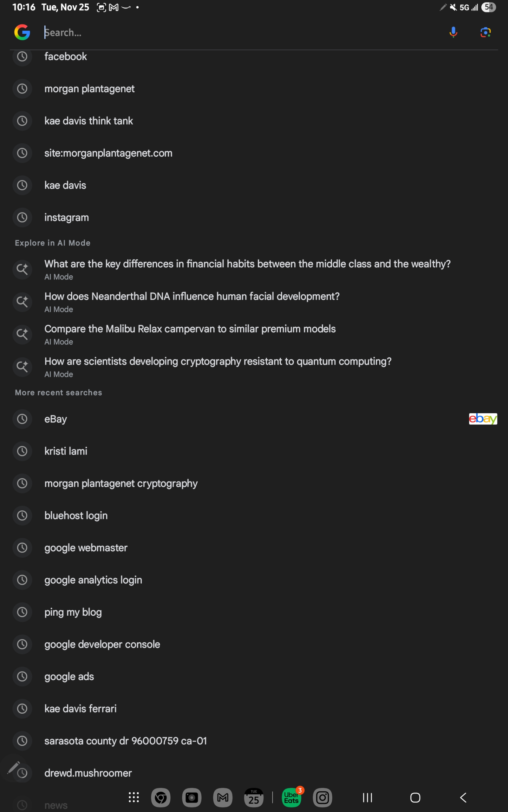Open the app drawer grid icon
Image resolution: width=508 pixels, height=812 pixels.
(x=134, y=797)
